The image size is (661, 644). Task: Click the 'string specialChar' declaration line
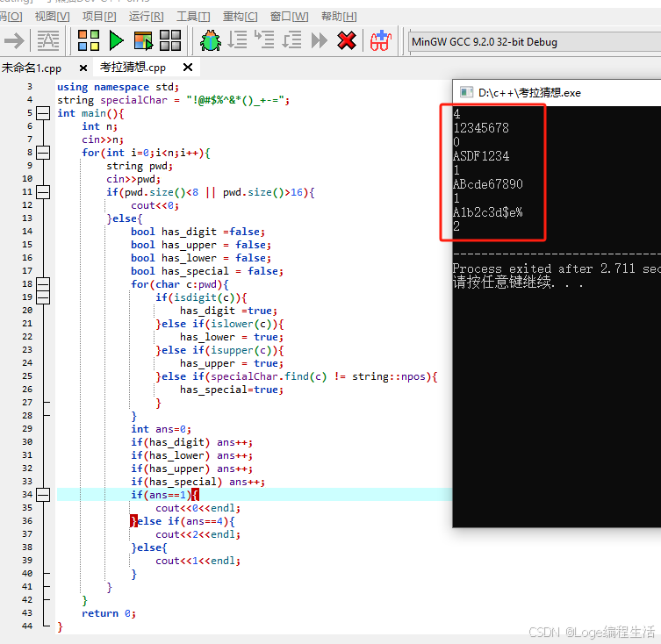(x=173, y=100)
